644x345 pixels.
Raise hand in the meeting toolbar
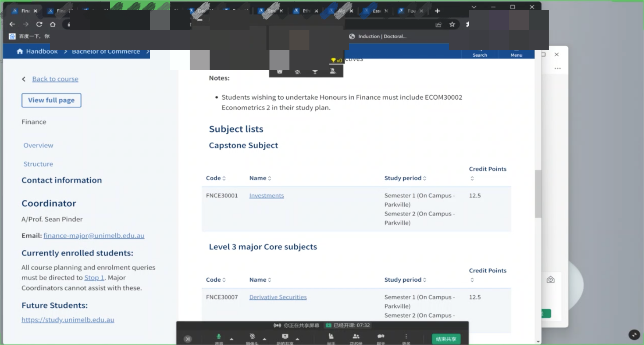[x=331, y=337]
